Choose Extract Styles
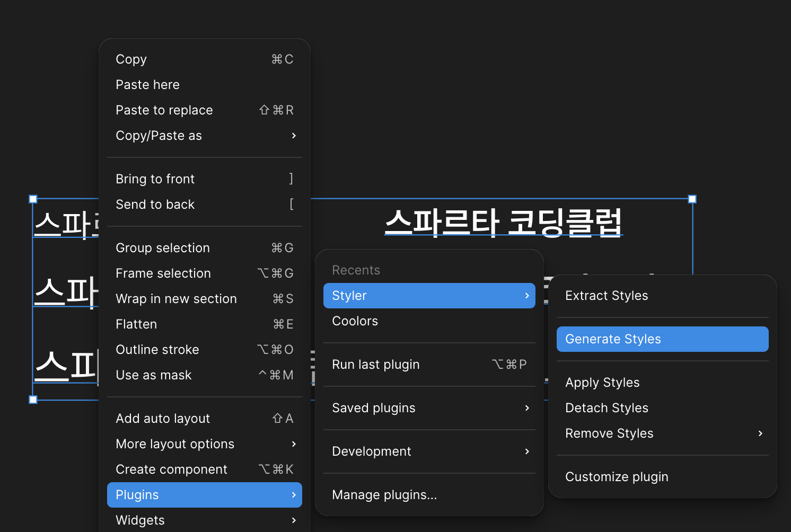This screenshot has width=791, height=532. 663,296
